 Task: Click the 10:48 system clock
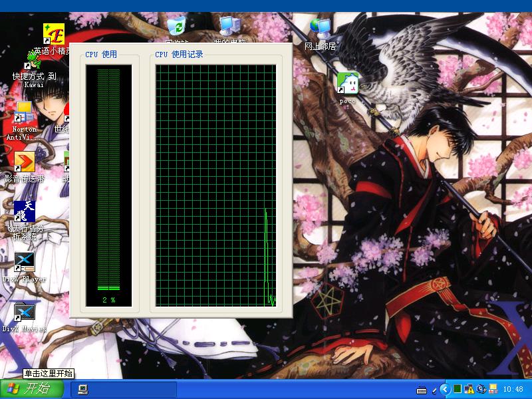coord(513,389)
